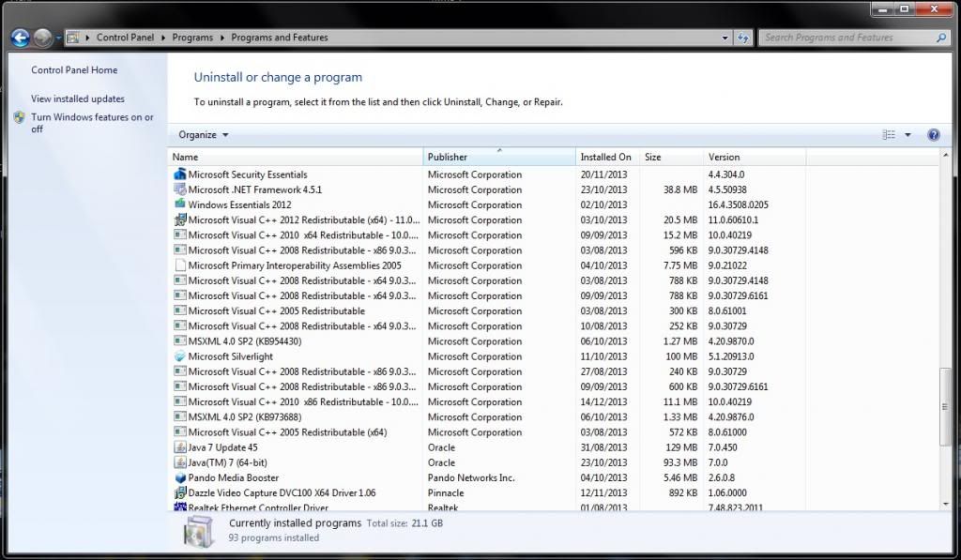Click the change view icon
This screenshot has width=961, height=560.
(x=889, y=135)
